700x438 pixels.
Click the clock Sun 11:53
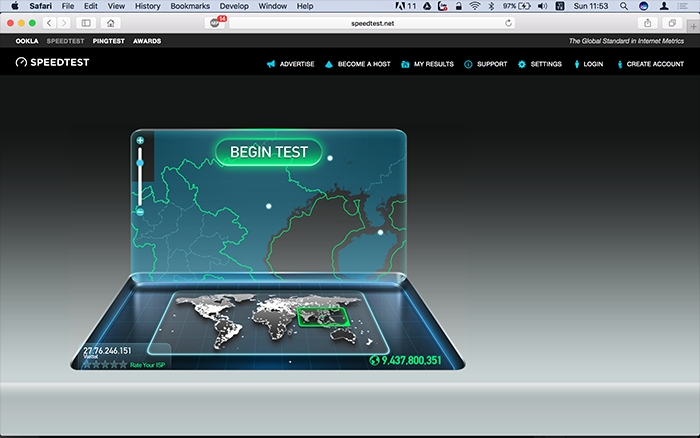(591, 6)
